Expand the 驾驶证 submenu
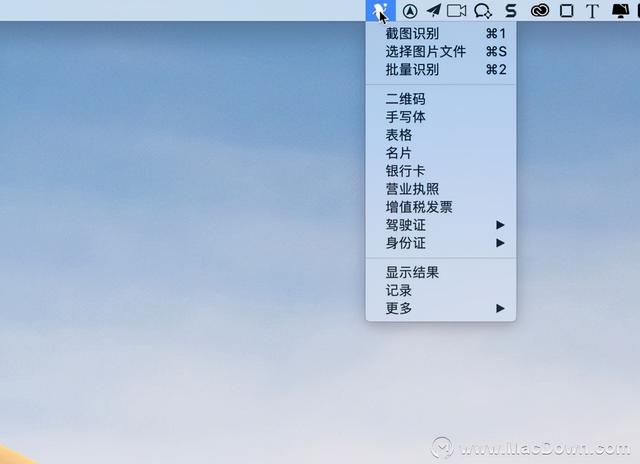This screenshot has height=464, width=640. coord(441,225)
